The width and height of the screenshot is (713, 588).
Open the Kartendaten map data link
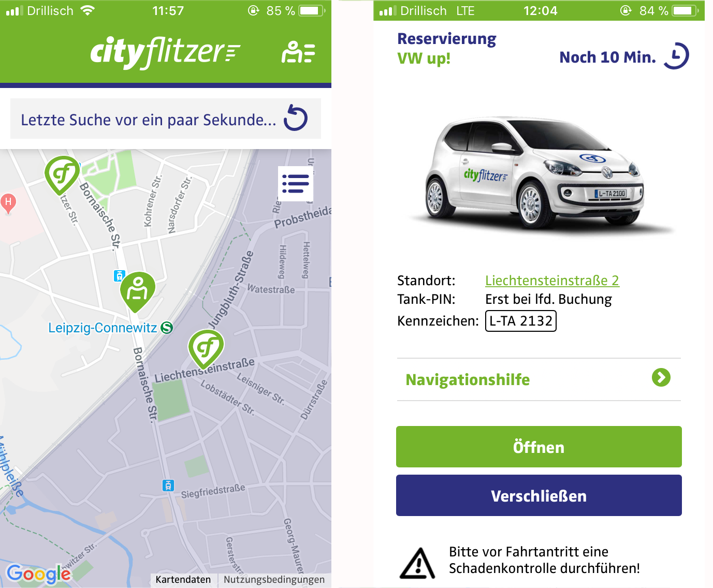[x=183, y=580]
